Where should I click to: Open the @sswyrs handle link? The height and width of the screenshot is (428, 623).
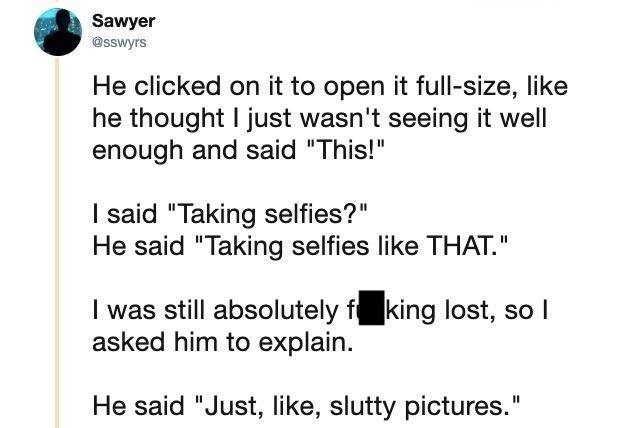pos(119,42)
